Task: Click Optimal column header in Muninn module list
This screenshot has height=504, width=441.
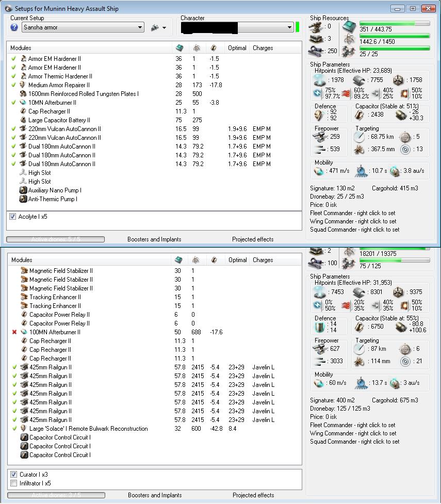Action: 237,48
